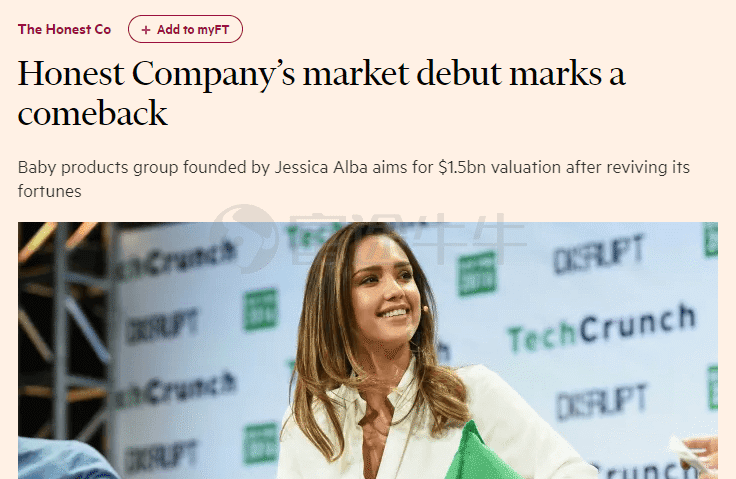
Task: Click Jessica Alba's name in the subheading
Action: (x=321, y=167)
